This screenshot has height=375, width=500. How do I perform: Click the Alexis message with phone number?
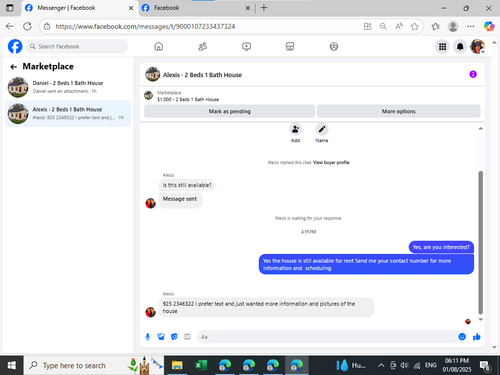(x=266, y=307)
